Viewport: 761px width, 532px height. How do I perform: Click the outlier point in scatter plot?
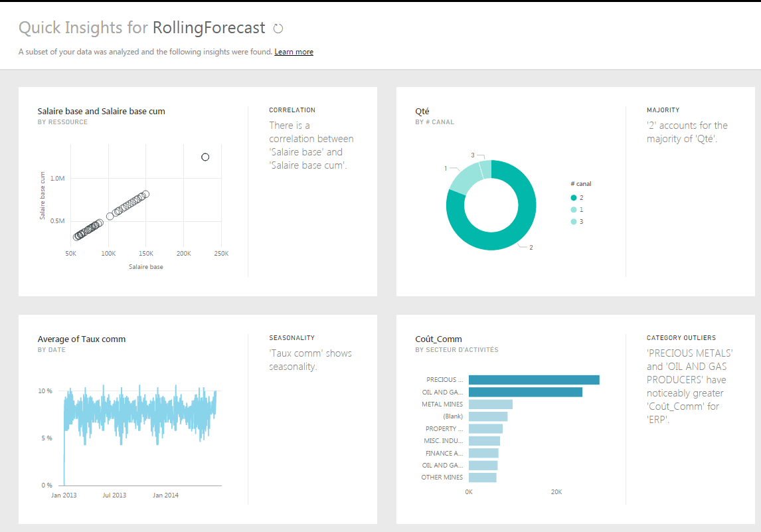pyautogui.click(x=205, y=157)
